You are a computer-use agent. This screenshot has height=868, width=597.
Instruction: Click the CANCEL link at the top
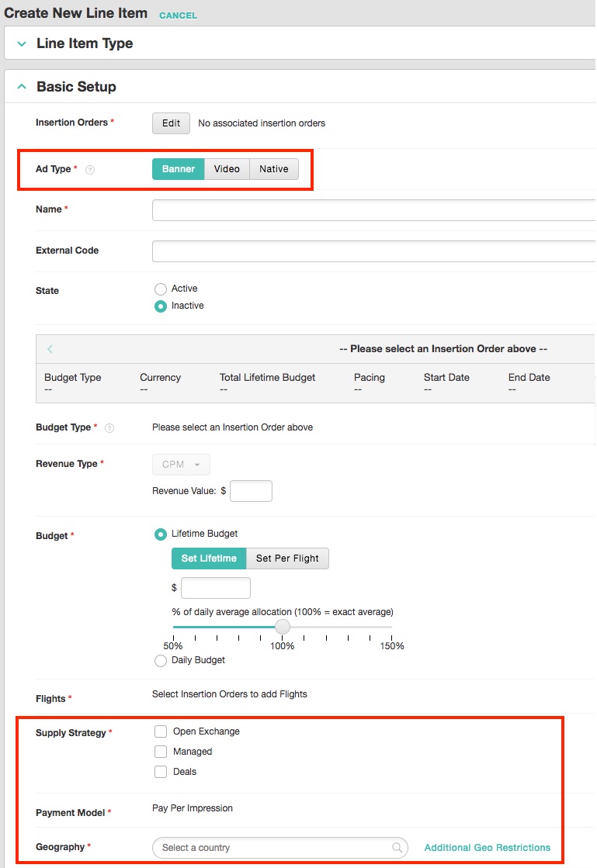tap(178, 14)
